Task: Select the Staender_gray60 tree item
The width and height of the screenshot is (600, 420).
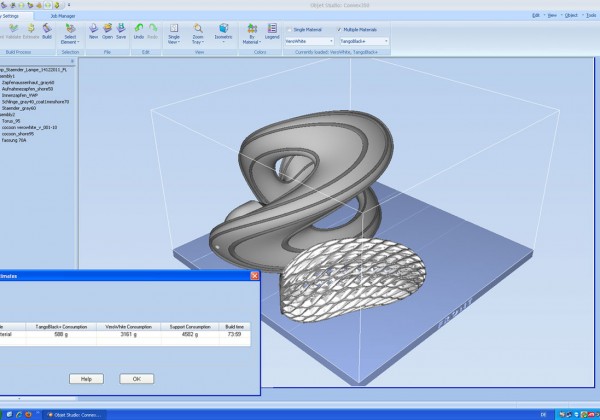Action: point(19,108)
